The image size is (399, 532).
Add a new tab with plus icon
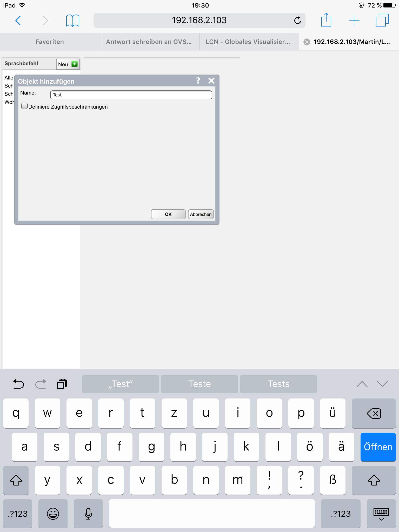tap(354, 20)
